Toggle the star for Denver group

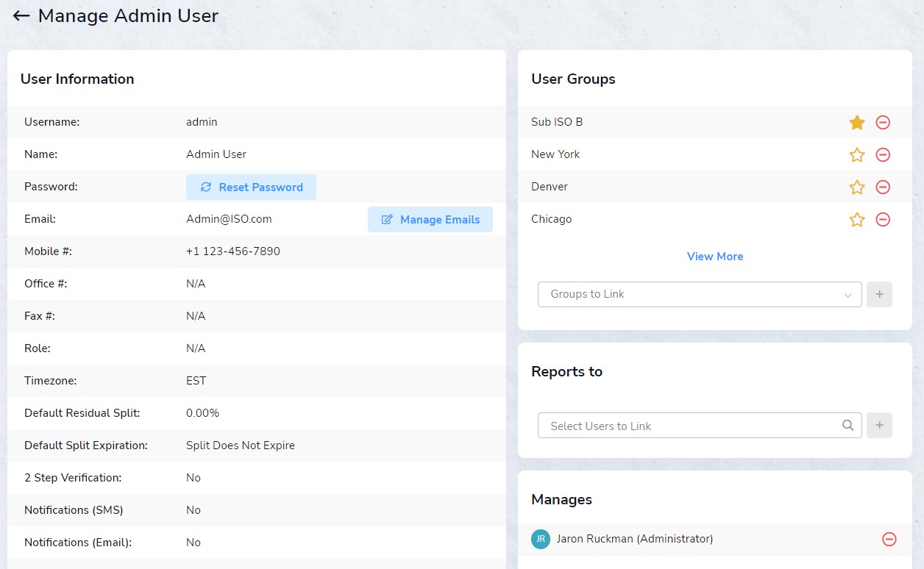pyautogui.click(x=856, y=187)
